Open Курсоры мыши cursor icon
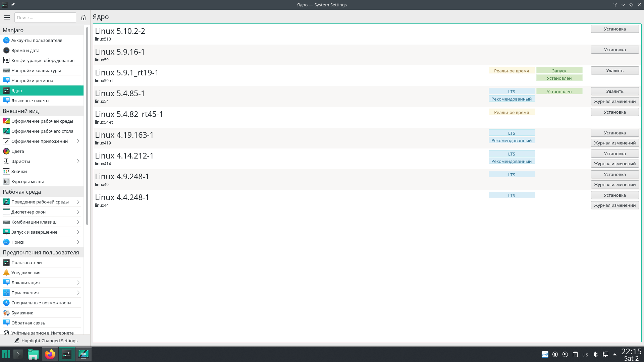644x362 pixels. click(6, 181)
